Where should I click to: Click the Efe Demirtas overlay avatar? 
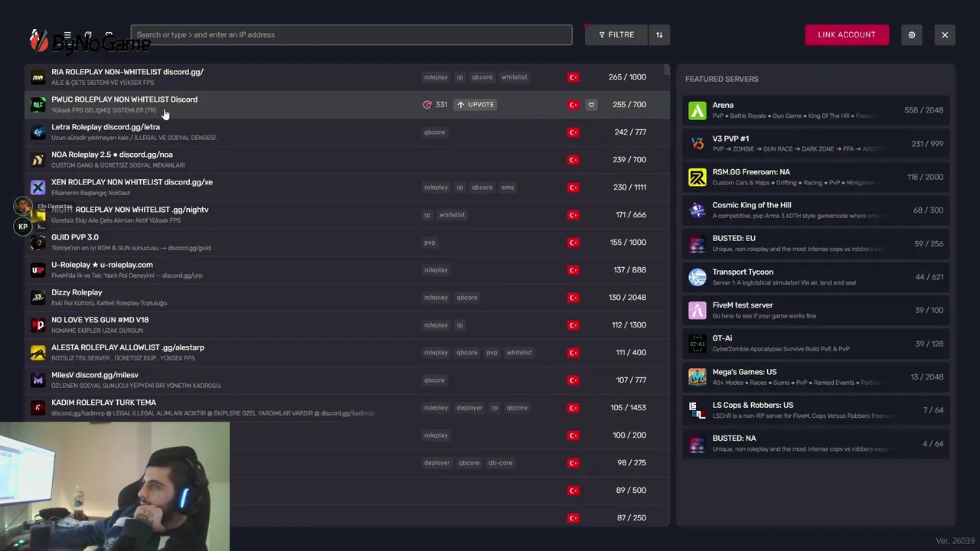tap(23, 207)
